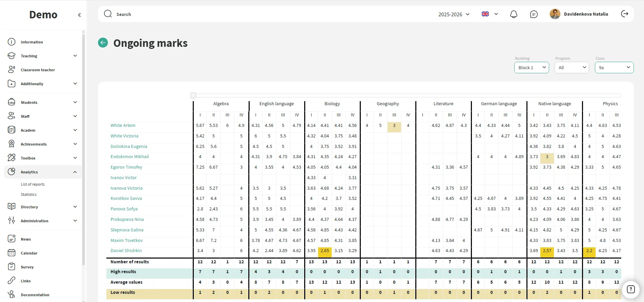Open the language flag selector
The width and height of the screenshot is (644, 302).
click(x=490, y=14)
